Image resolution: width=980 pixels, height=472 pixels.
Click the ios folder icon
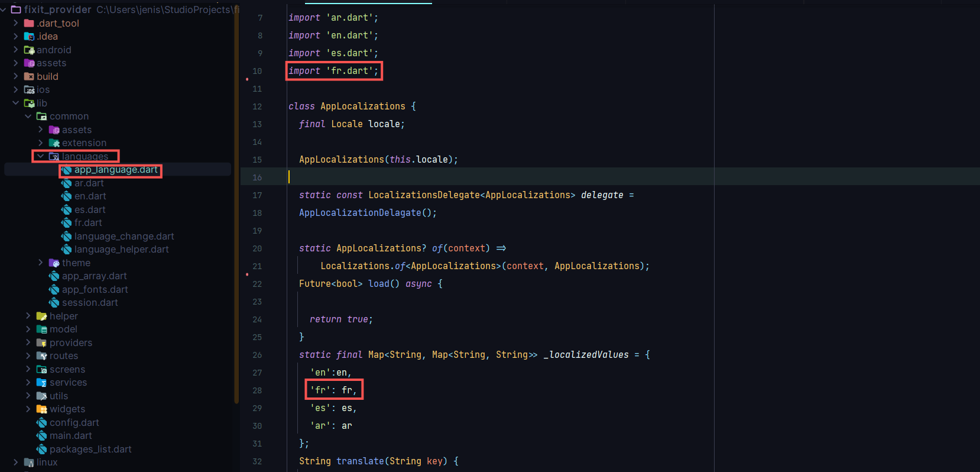[29, 90]
